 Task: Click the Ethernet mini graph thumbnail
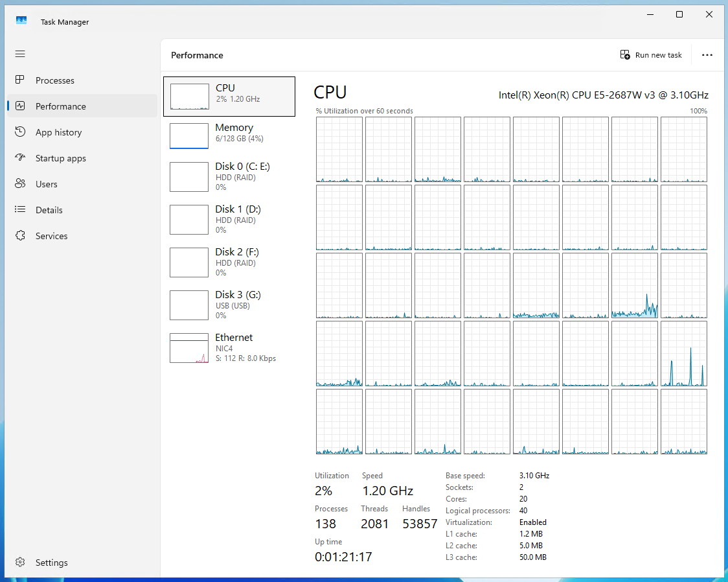click(x=189, y=348)
